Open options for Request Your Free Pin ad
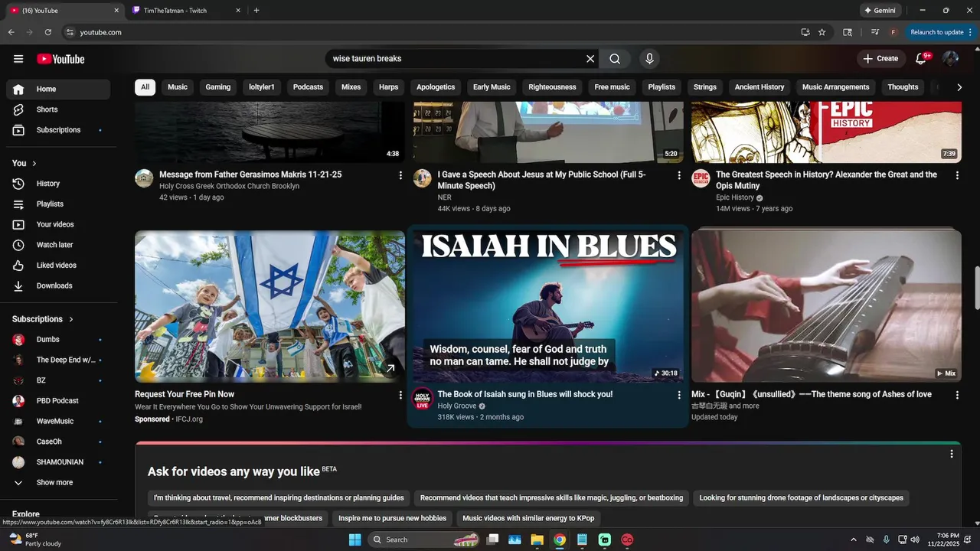This screenshot has width=980, height=551. click(400, 395)
